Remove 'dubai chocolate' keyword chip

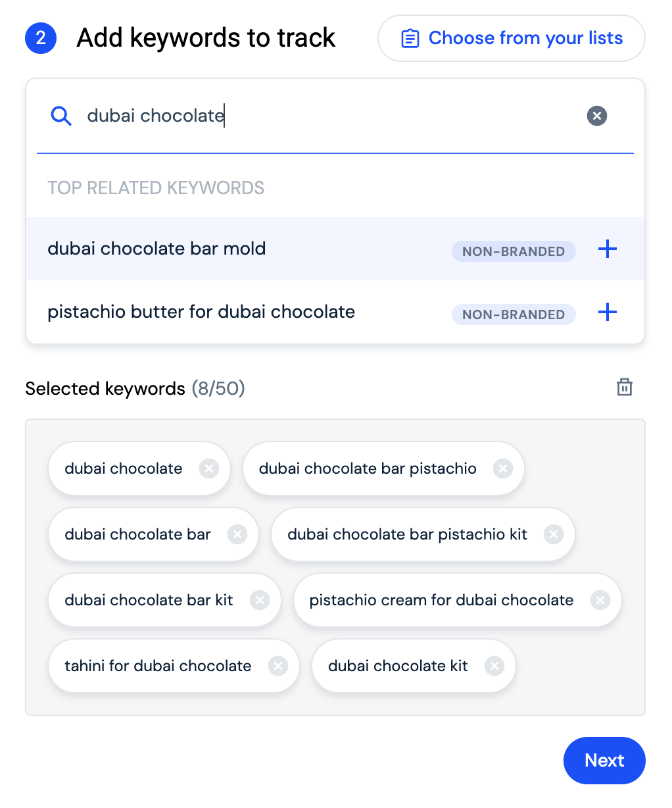(x=209, y=468)
